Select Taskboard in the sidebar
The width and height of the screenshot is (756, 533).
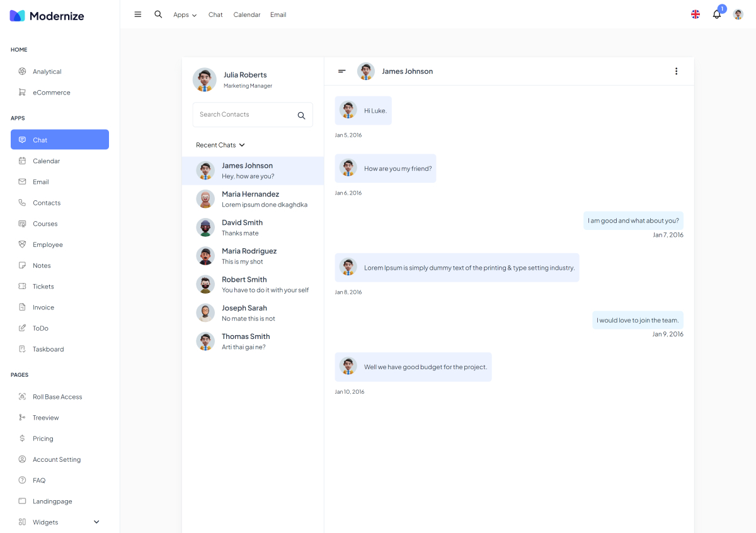(x=48, y=349)
